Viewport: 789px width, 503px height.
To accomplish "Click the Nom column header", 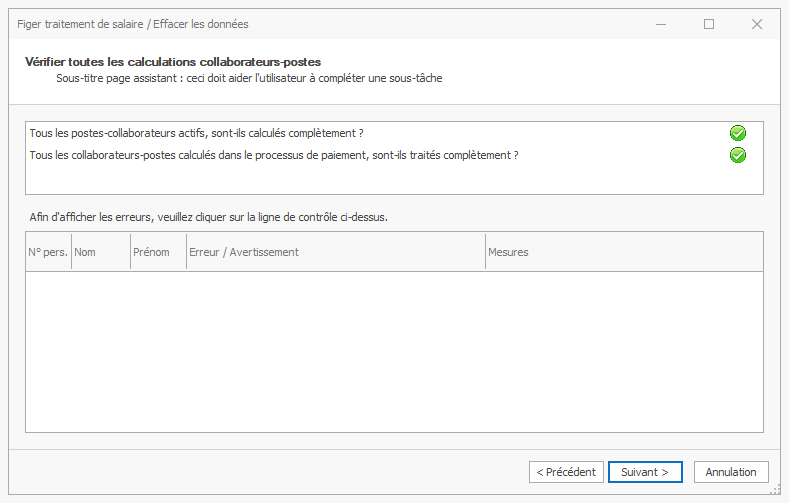I will point(100,252).
